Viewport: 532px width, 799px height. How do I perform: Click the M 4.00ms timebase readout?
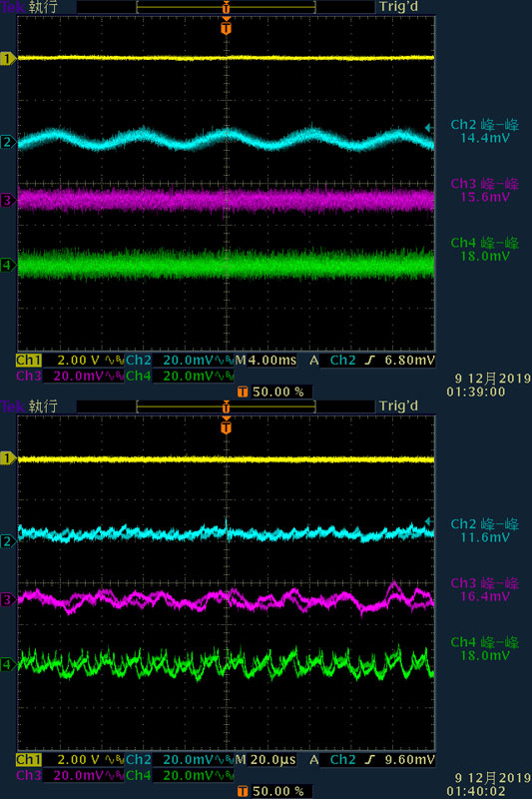pyautogui.click(x=266, y=361)
